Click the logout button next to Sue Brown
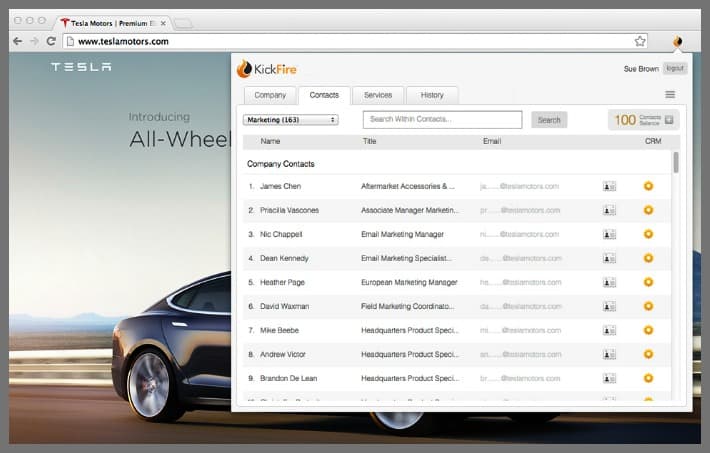This screenshot has height=453, width=710. pos(675,68)
